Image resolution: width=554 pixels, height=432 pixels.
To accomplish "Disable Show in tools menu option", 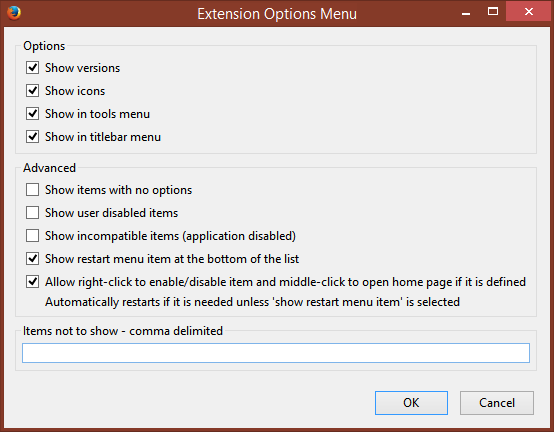I will coord(33,113).
